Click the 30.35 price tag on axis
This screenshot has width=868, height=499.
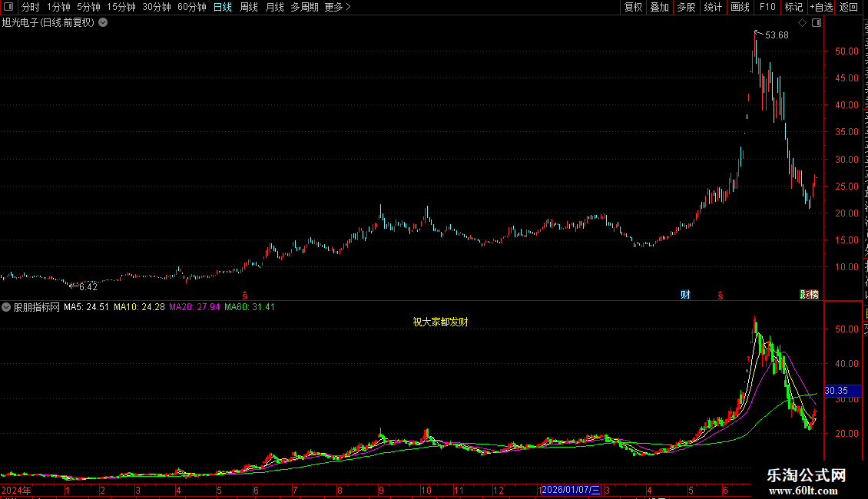click(x=843, y=391)
